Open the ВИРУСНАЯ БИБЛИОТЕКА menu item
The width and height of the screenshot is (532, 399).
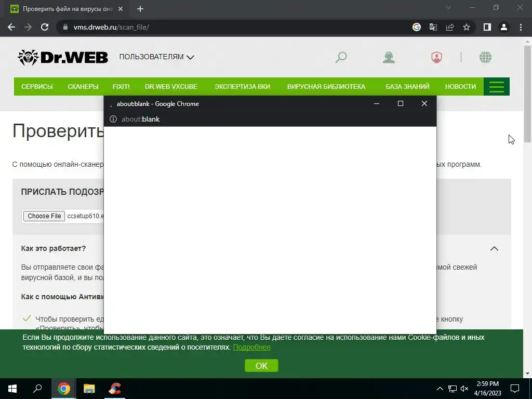[326, 87]
